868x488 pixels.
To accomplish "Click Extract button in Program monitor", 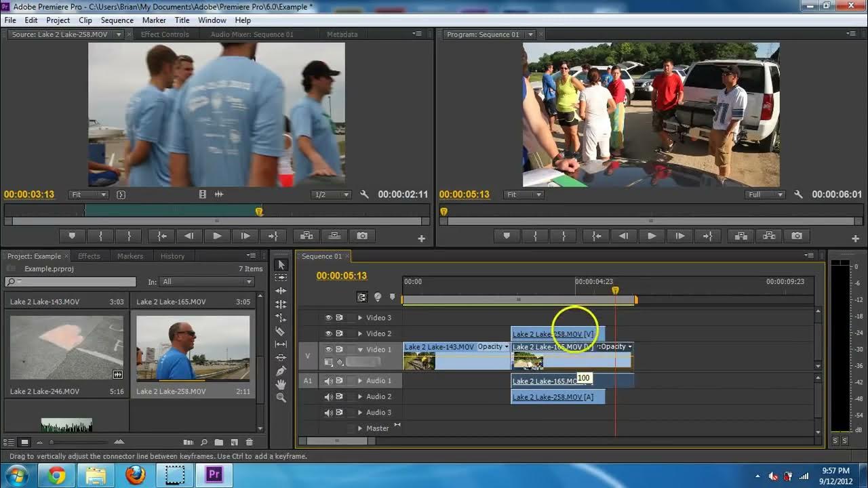I will point(769,236).
